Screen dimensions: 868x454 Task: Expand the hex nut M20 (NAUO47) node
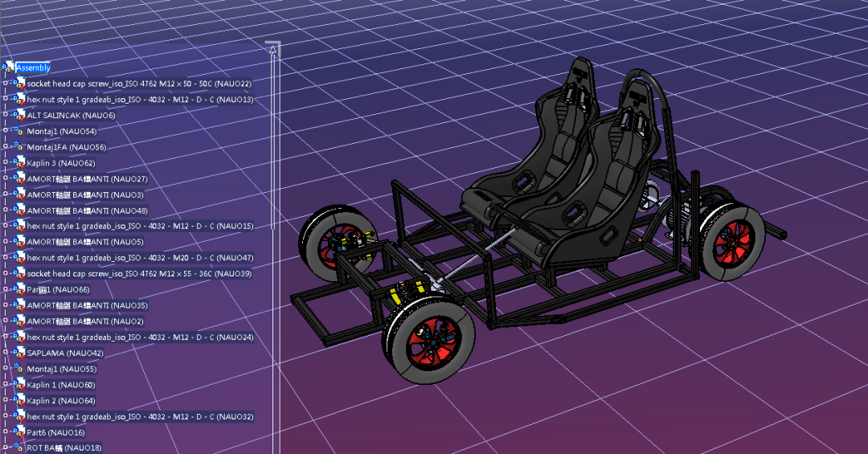(6, 257)
